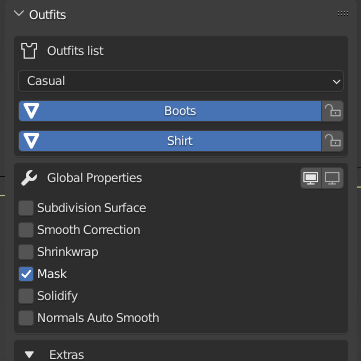Click the Outfits list label

point(75,51)
